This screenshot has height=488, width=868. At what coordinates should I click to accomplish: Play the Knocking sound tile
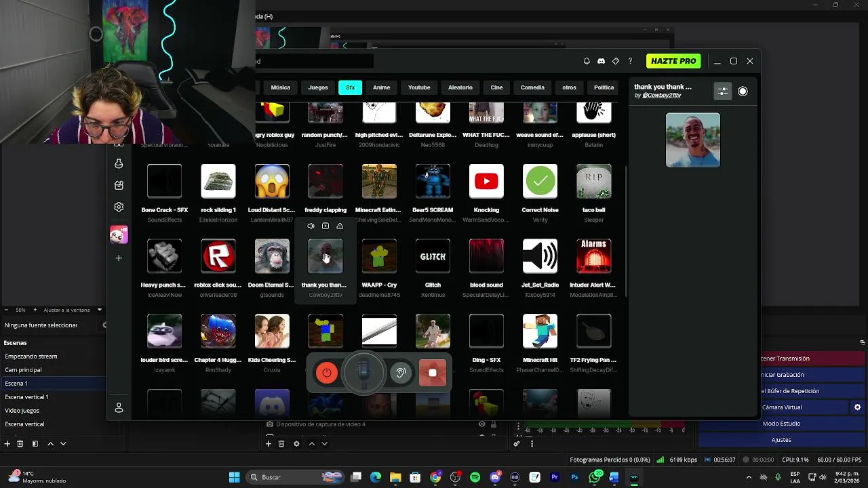486,182
